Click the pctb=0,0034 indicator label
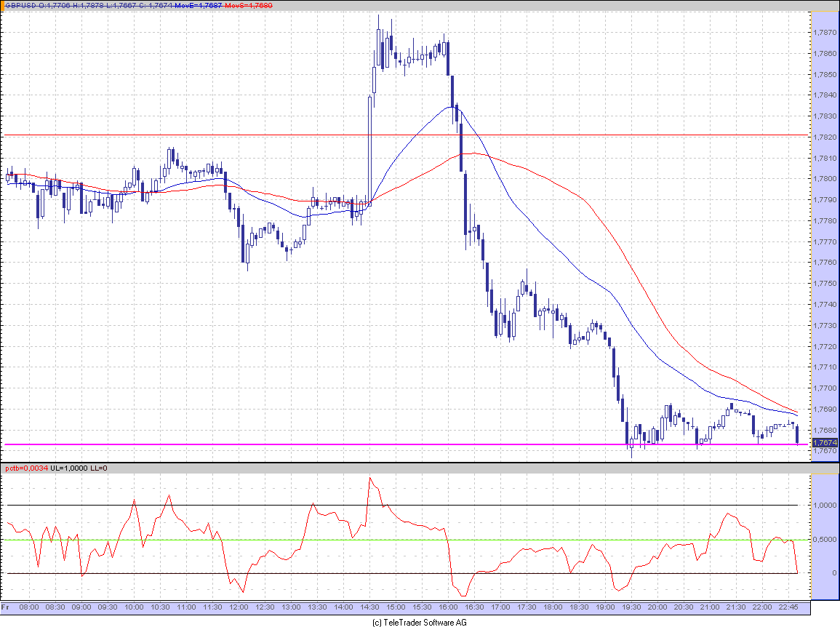The width and height of the screenshot is (840, 627). point(27,468)
